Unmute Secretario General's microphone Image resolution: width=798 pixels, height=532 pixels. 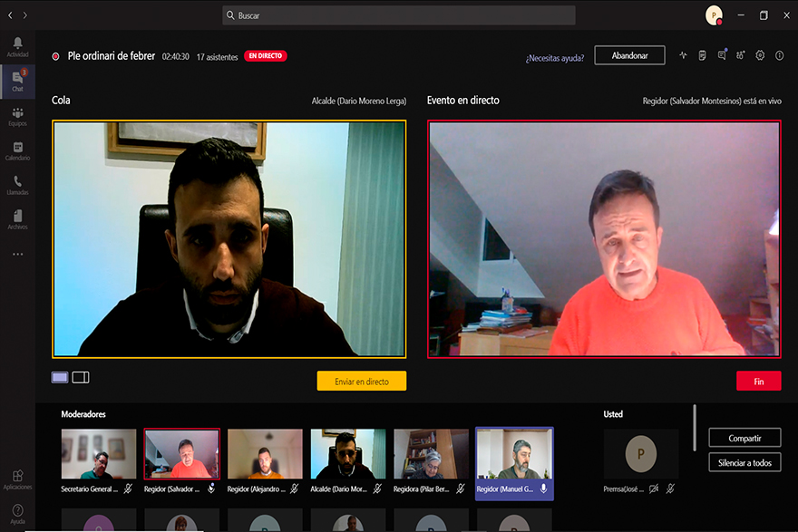pyautogui.click(x=128, y=488)
